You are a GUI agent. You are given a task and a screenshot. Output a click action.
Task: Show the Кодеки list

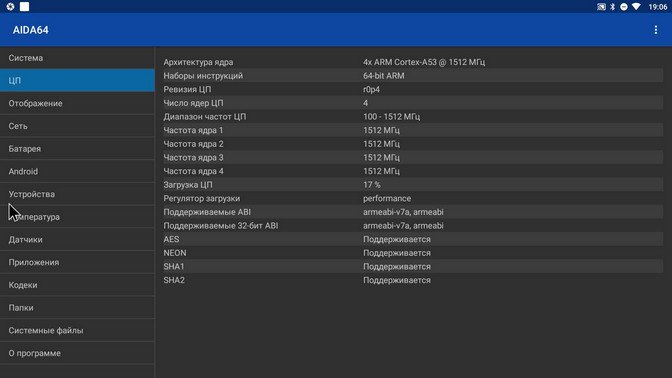(x=77, y=285)
